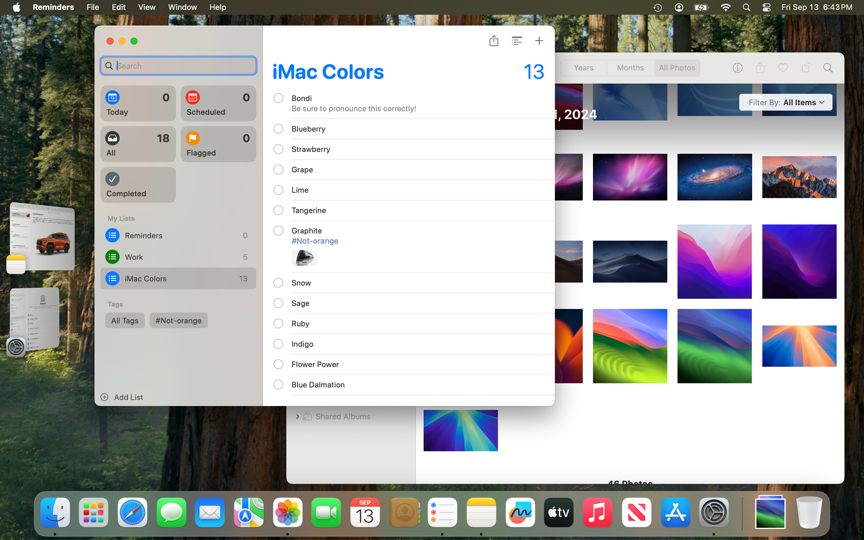This screenshot has height=540, width=864.
Task: Expand Shared Albums in Photos sidebar
Action: click(x=298, y=417)
